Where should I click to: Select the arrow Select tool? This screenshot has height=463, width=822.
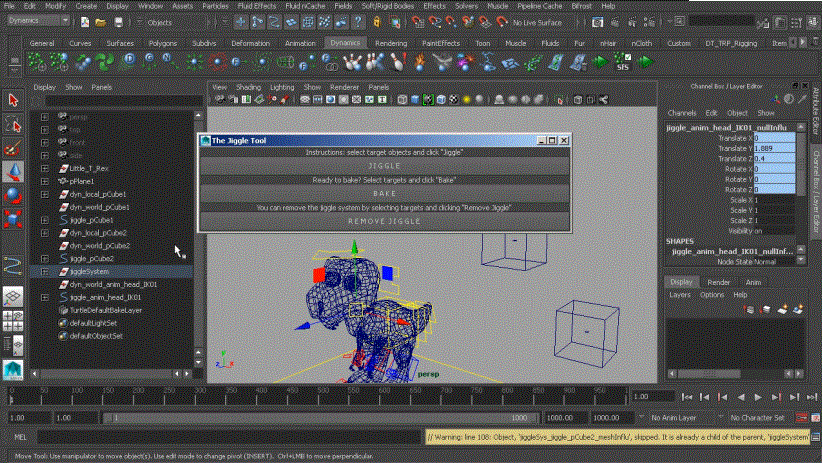click(13, 100)
